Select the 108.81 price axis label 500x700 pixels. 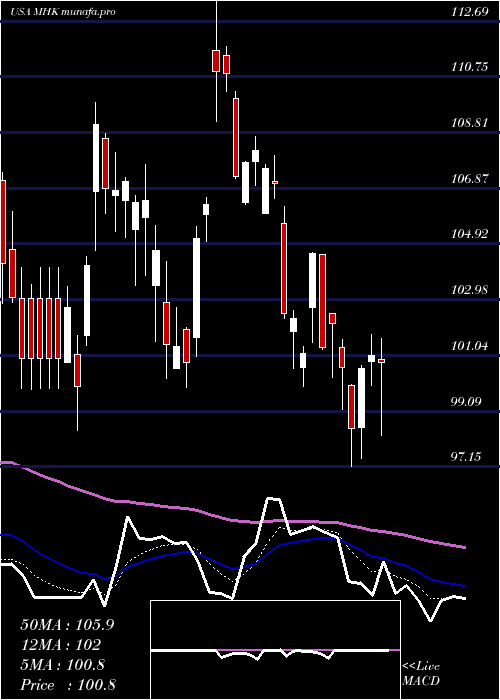tap(470, 123)
